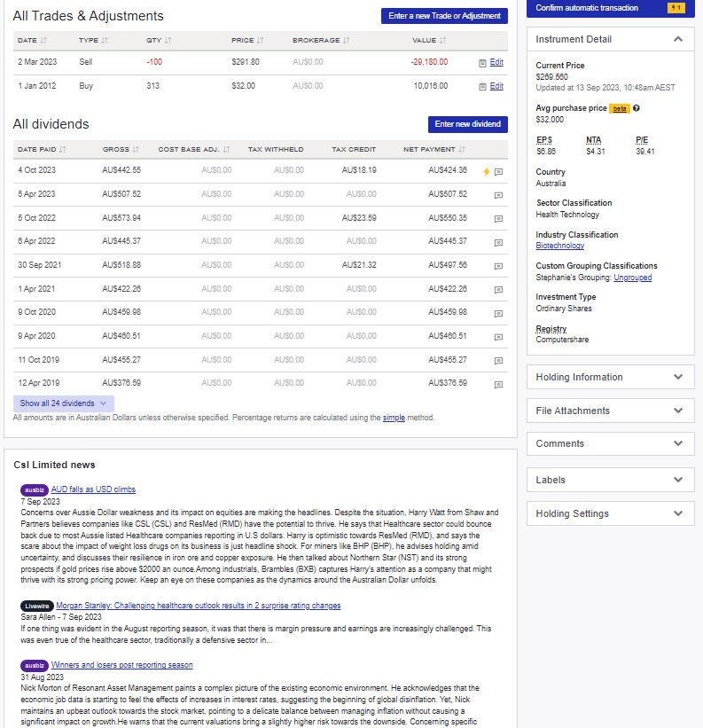Viewport: 703px width, 728px height.
Task: Open comment icon for 9 Apr 2020 dividend
Action: coord(498,337)
